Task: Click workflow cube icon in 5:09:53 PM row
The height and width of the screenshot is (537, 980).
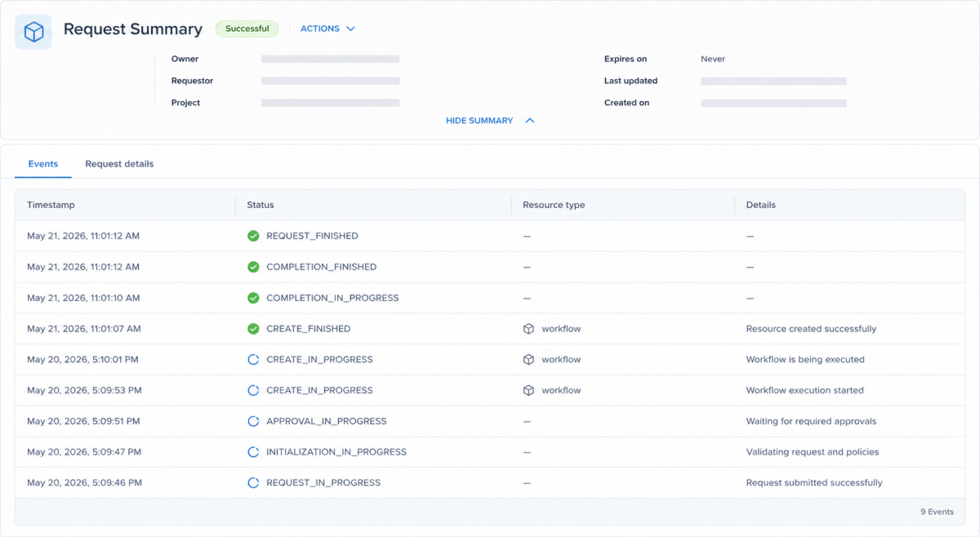Action: 528,390
